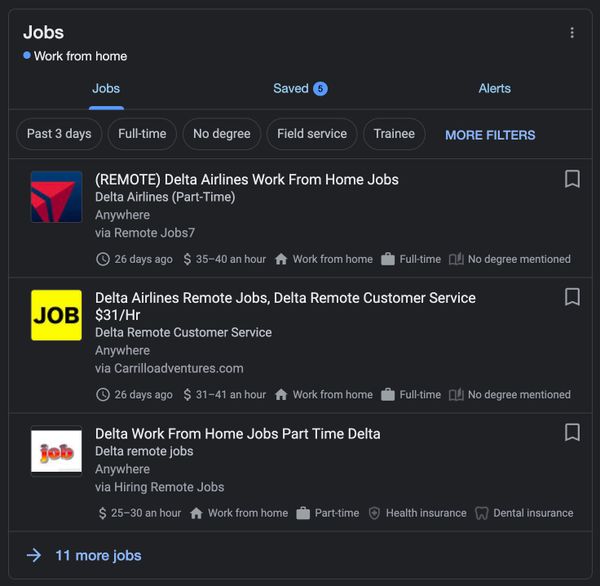Open MORE FILTERS

point(490,135)
